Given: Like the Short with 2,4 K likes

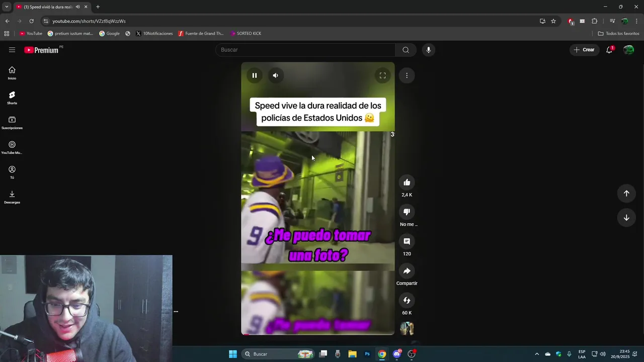Looking at the screenshot, I should click(x=407, y=183).
